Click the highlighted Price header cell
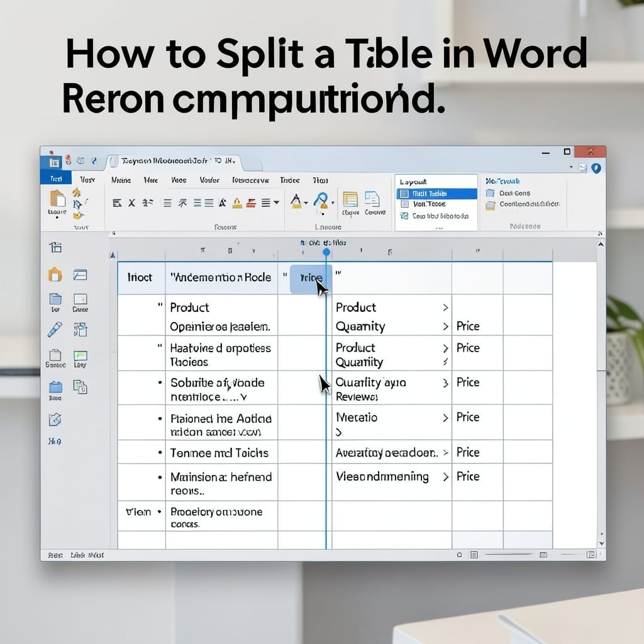Image resolution: width=644 pixels, height=644 pixels. click(311, 279)
